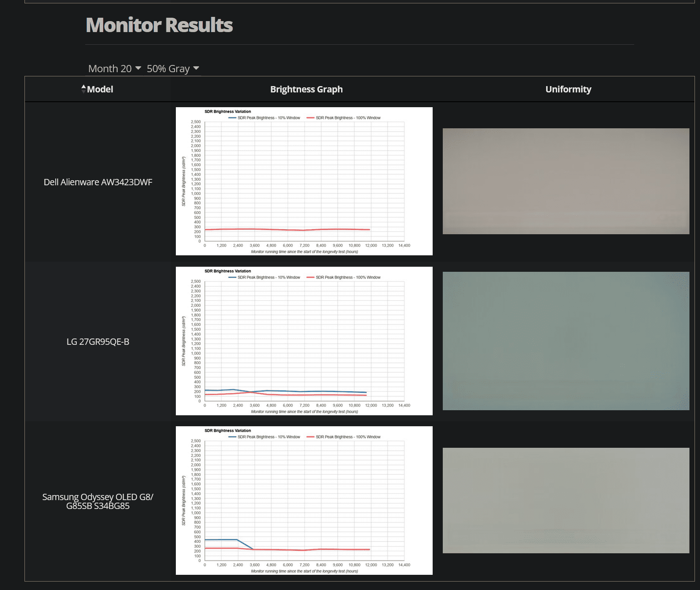Enlarge Samsung Odyssey brightness graph
Viewport: 700px width, 590px height.
coord(304,501)
